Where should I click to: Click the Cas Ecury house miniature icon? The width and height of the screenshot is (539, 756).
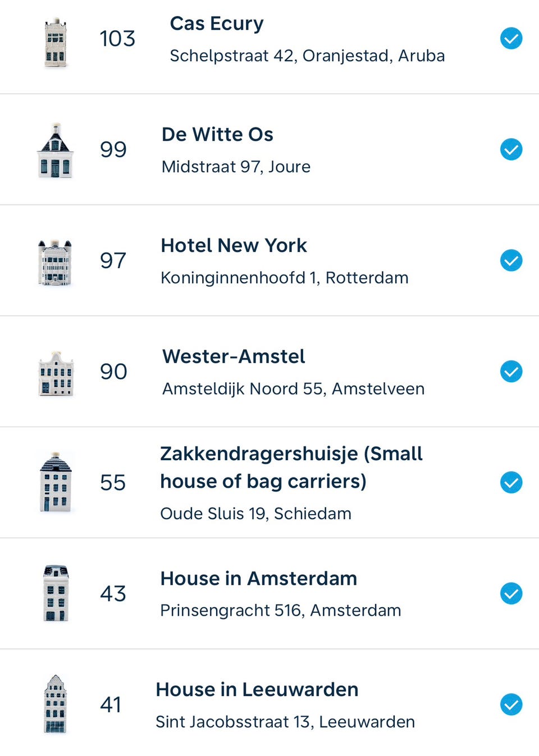(x=56, y=43)
